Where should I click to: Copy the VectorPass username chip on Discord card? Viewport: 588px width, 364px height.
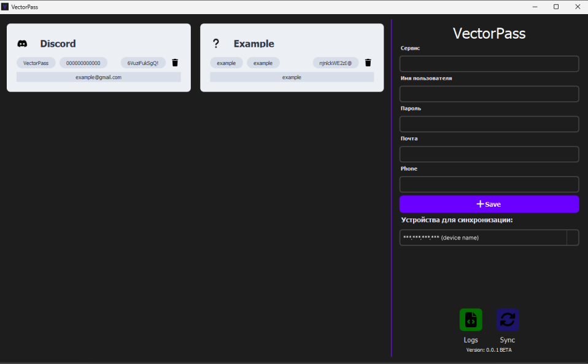coord(36,63)
